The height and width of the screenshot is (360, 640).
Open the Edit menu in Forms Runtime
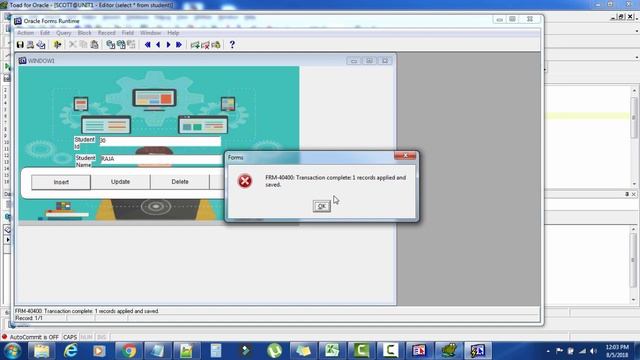pyautogui.click(x=44, y=33)
